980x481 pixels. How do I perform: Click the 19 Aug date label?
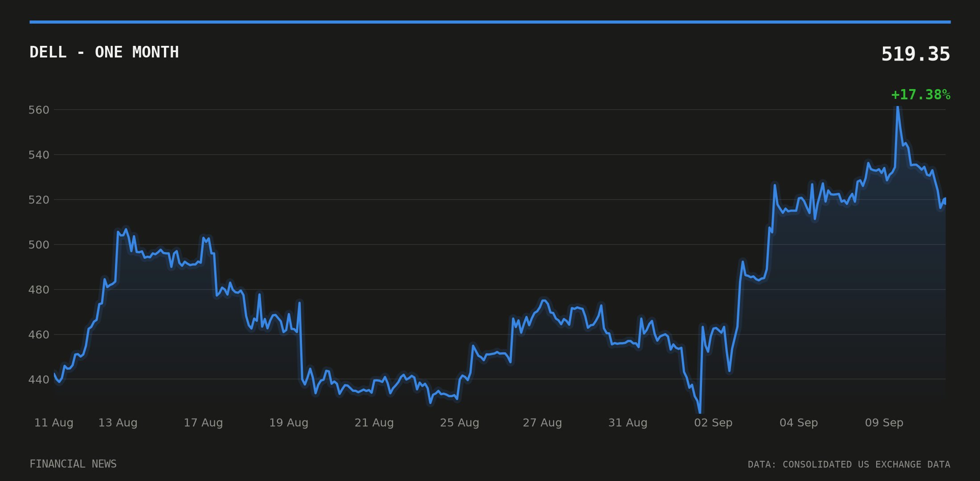[289, 423]
